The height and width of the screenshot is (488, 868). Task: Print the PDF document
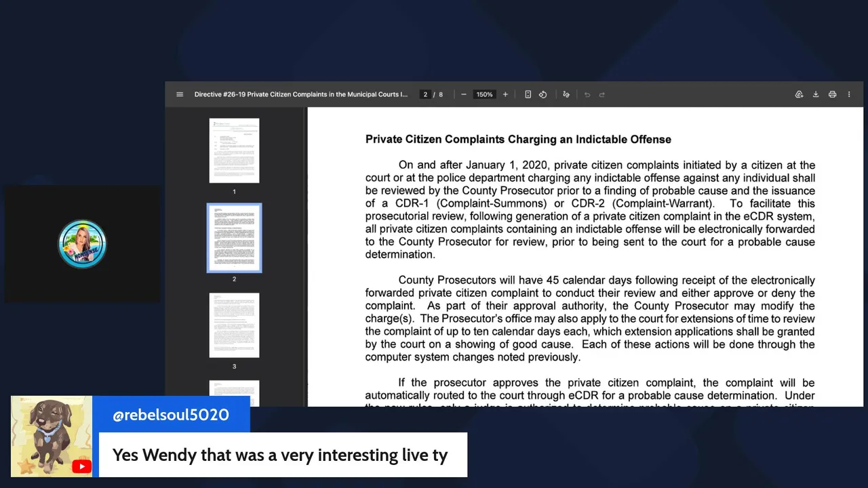point(832,94)
